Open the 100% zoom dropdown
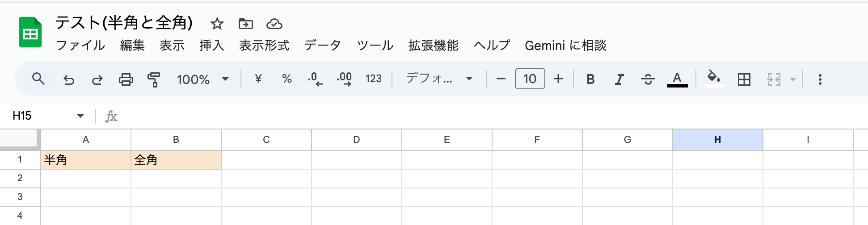868x225 pixels. pos(202,79)
